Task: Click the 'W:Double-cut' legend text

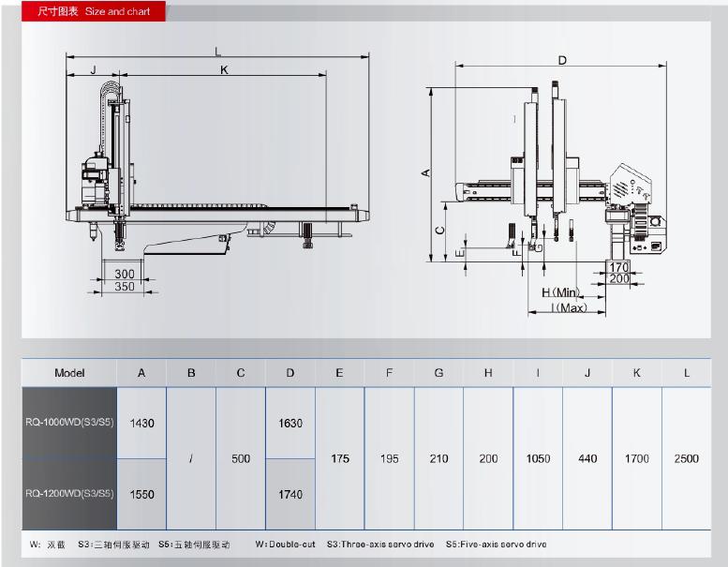Action: point(284,545)
